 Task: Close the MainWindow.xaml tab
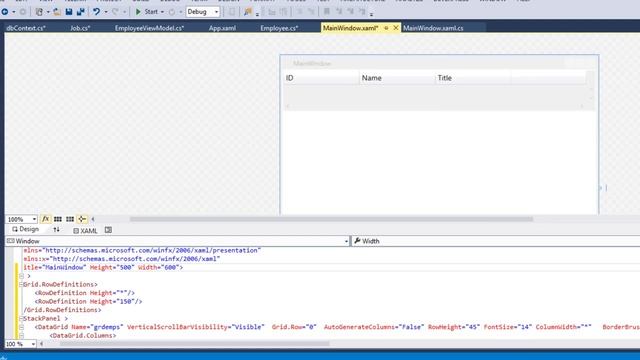pyautogui.click(x=396, y=28)
